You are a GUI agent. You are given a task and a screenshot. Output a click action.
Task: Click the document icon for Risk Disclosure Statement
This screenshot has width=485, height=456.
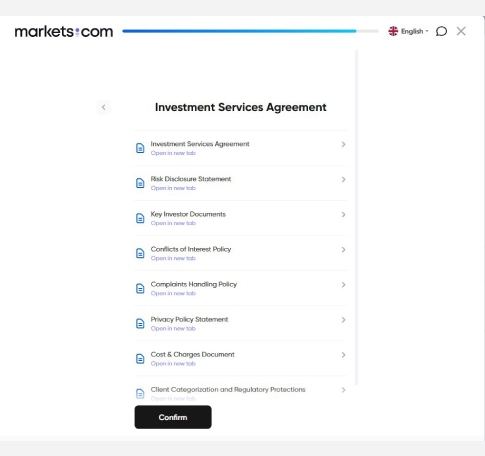point(140,183)
